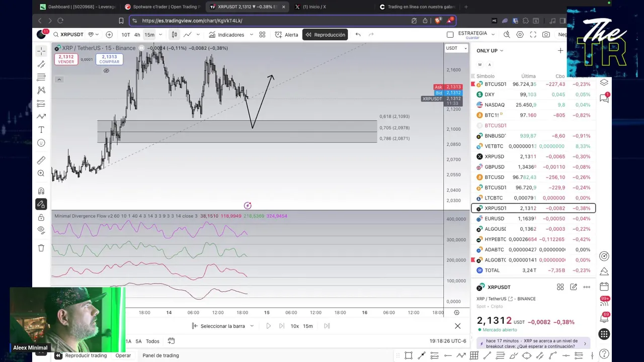Select the text annotation tool
644x362 pixels.
41,130
